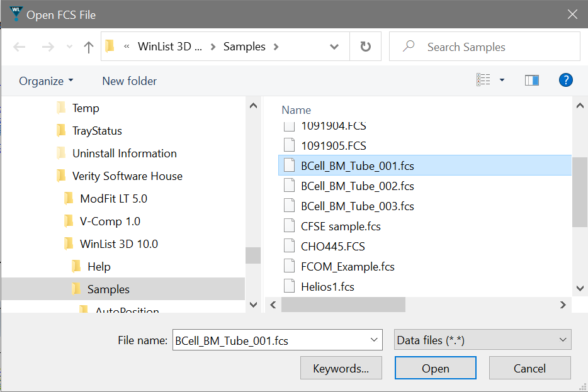Open the Organize menu
Screen dimensions: 588x392
[x=46, y=81]
